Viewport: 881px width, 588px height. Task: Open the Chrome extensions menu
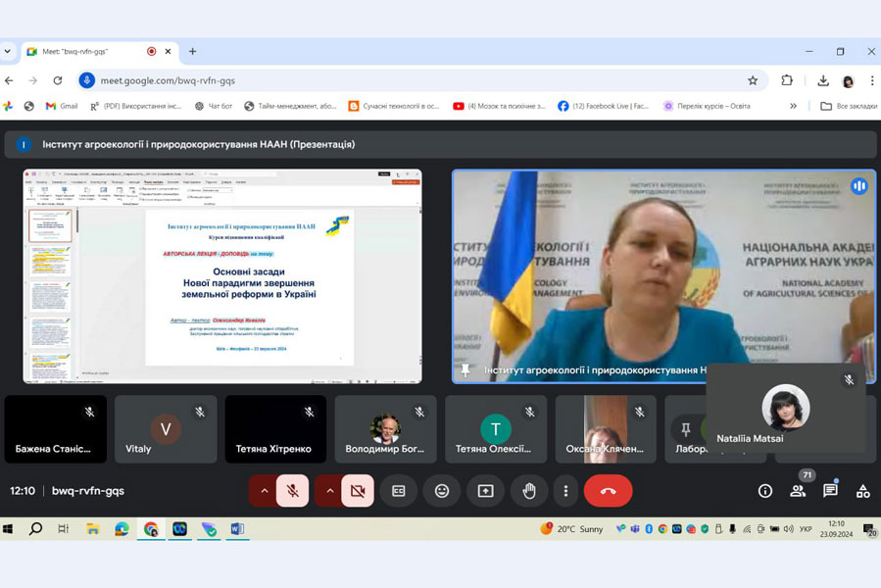(x=787, y=80)
